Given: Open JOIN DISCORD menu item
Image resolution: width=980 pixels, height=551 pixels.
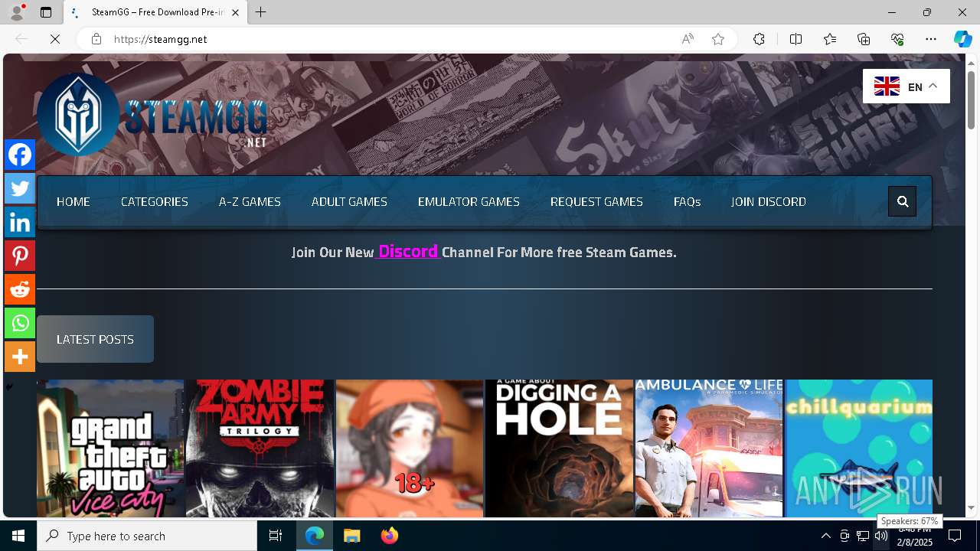Looking at the screenshot, I should click(x=768, y=201).
